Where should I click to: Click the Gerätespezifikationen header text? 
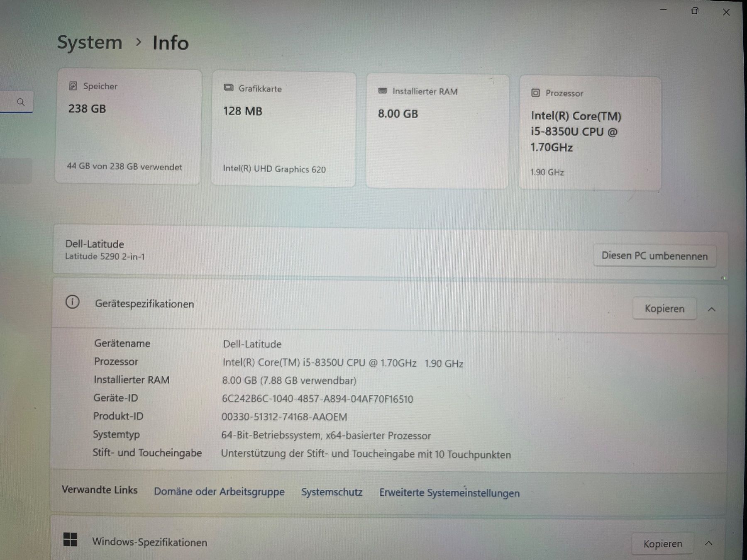pos(144,304)
